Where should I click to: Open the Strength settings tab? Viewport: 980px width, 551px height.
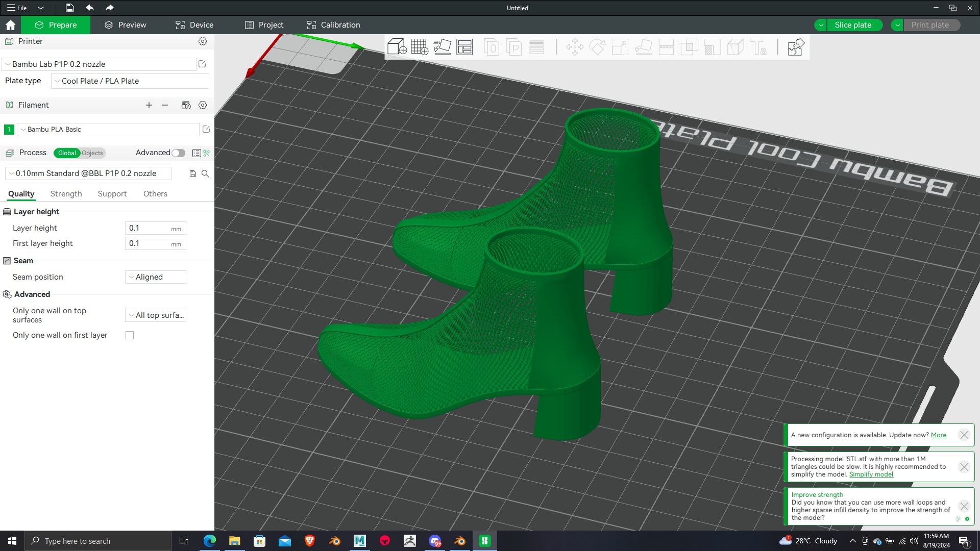[x=66, y=194]
